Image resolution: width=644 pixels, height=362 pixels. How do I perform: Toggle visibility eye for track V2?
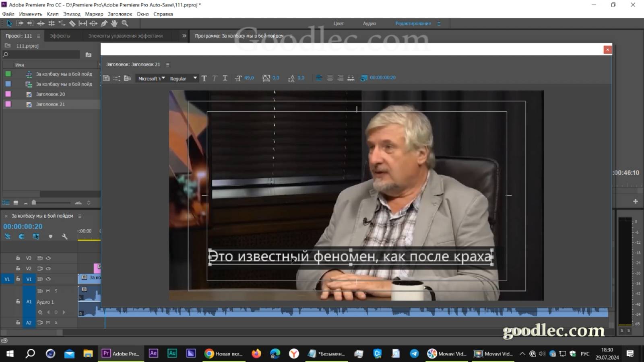tap(48, 268)
